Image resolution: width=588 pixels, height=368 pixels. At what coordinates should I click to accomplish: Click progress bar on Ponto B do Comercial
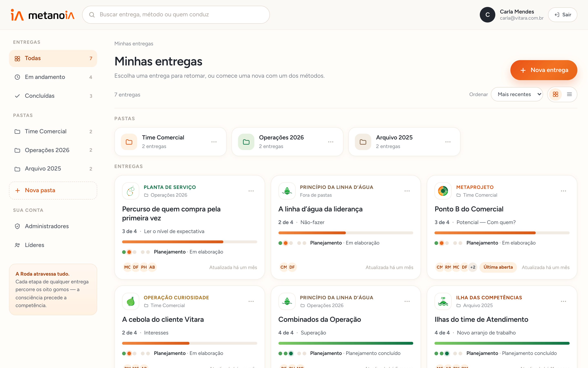(x=502, y=233)
